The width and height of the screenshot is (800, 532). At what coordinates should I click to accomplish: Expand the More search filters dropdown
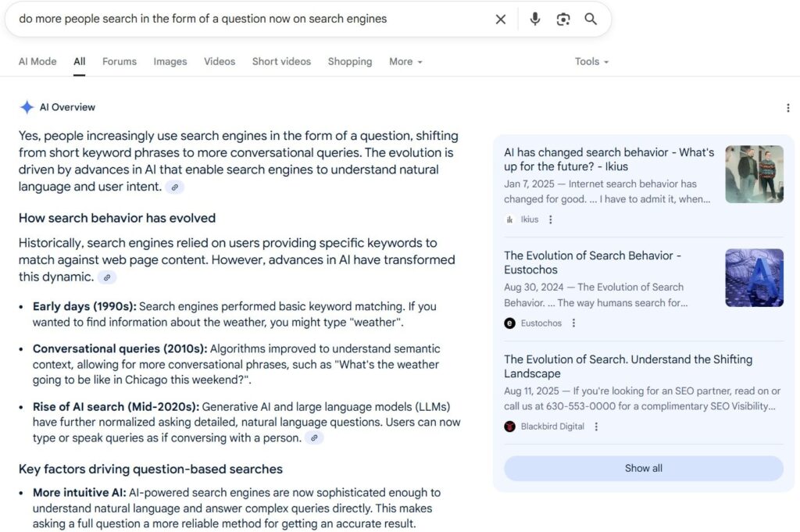(405, 62)
